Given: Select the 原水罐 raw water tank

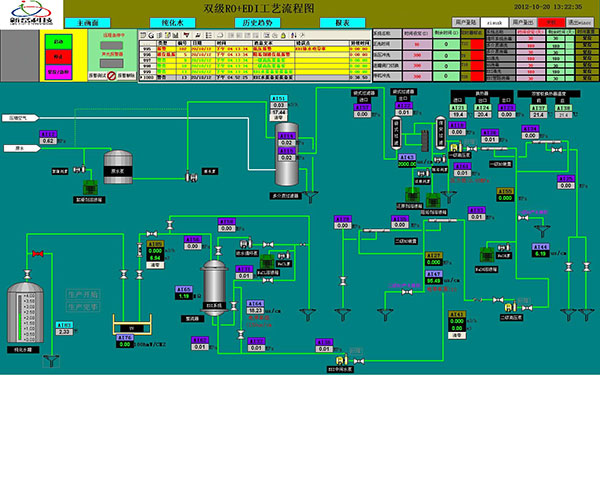Looking at the screenshot, I should click(x=119, y=164).
